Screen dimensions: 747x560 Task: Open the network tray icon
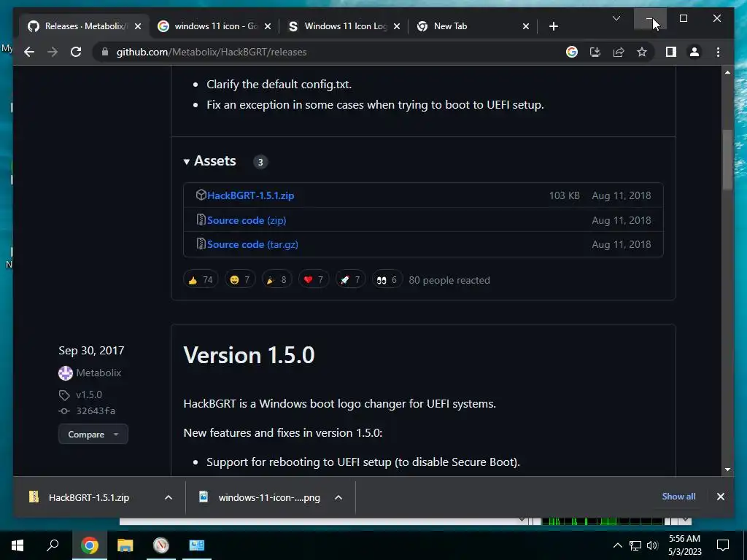[x=635, y=545]
